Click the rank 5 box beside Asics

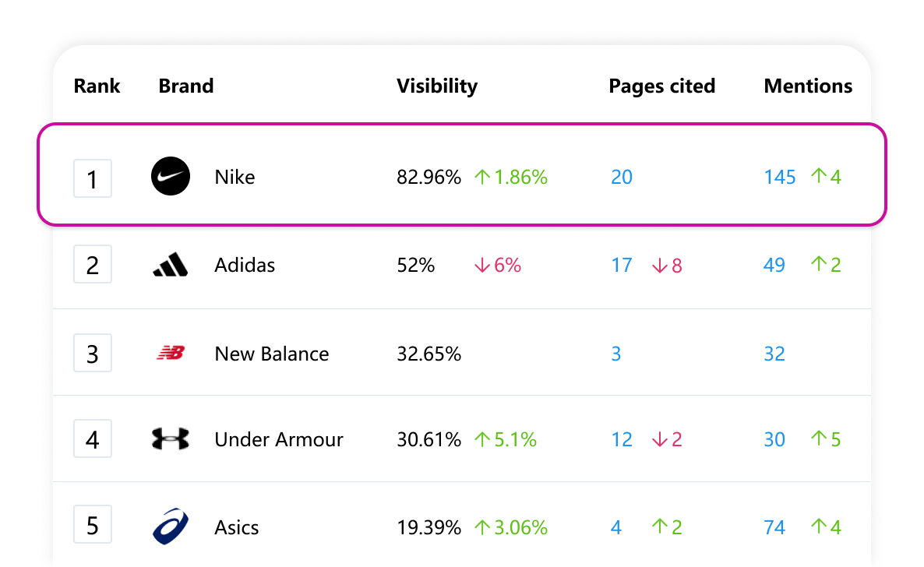(93, 525)
